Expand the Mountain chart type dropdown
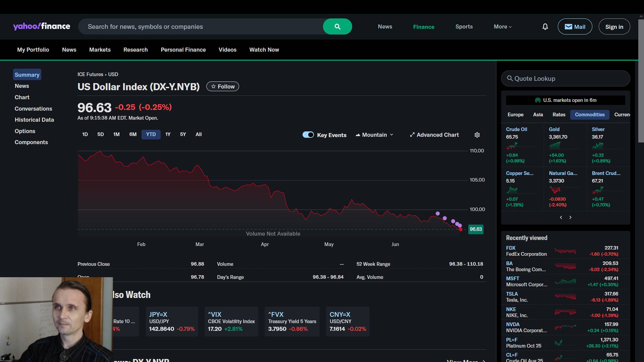Viewport: 644px width, 362px height. (374, 135)
